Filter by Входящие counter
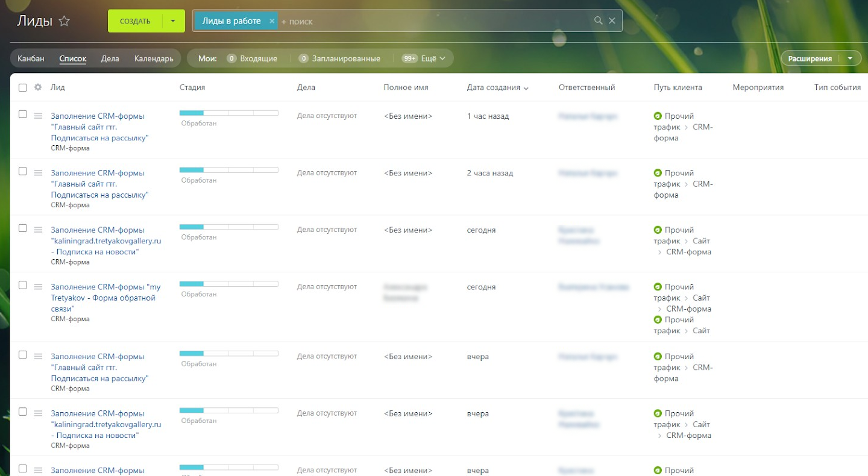The image size is (868, 476). (259, 58)
